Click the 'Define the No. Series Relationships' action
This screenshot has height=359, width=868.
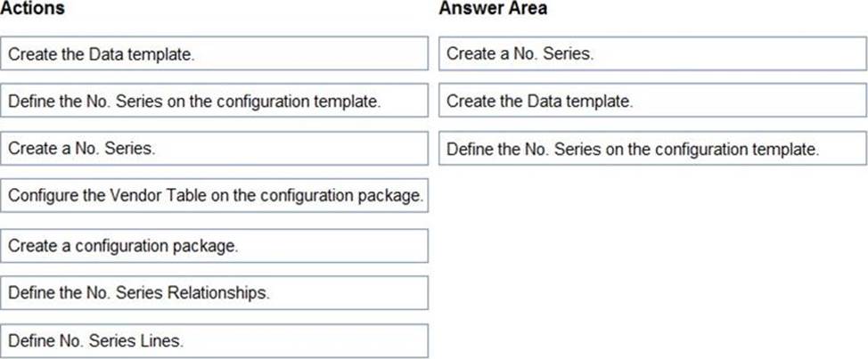(215, 292)
